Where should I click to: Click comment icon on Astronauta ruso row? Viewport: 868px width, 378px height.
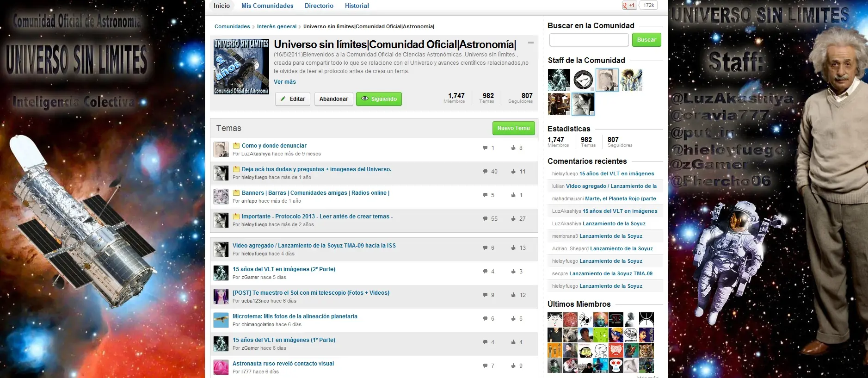[485, 366]
